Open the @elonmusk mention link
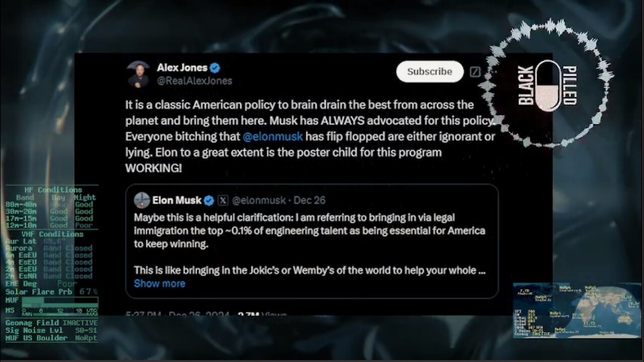644x362 pixels. (273, 136)
